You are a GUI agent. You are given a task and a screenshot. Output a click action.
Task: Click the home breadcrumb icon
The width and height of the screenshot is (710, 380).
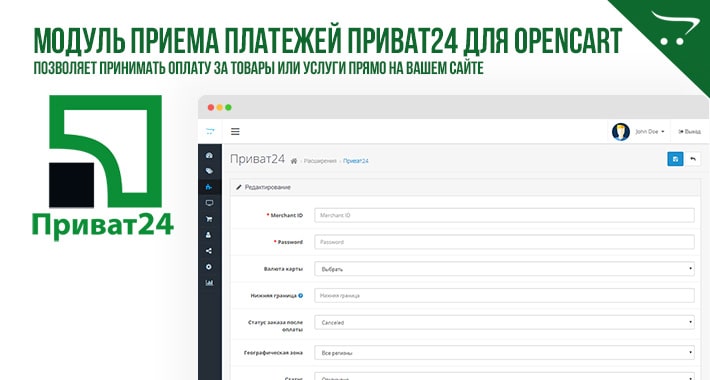coord(294,161)
